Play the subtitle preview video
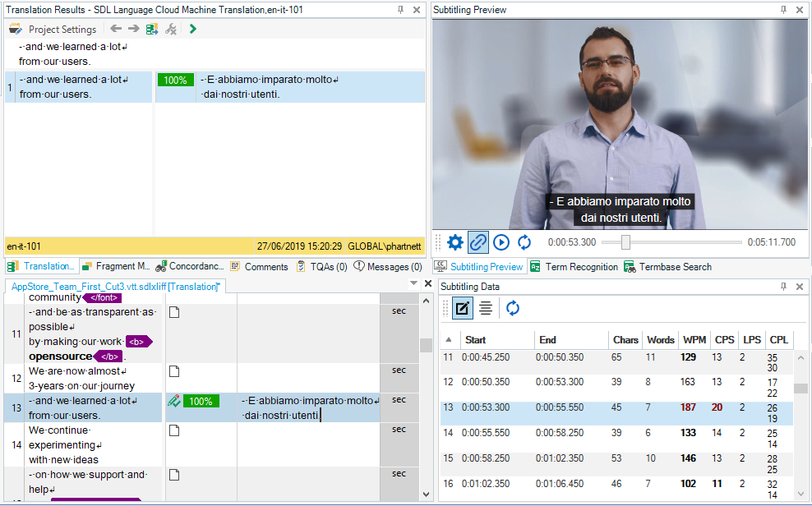 [x=501, y=242]
